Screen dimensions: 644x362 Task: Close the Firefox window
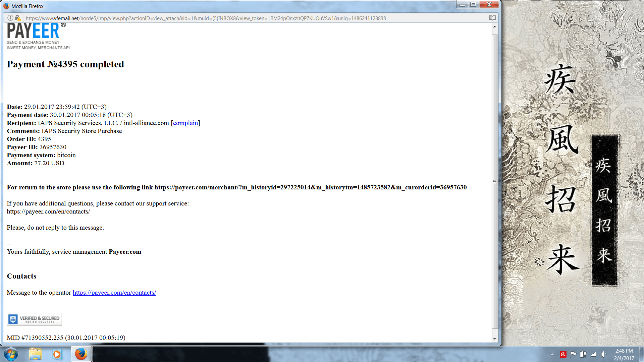click(x=489, y=5)
